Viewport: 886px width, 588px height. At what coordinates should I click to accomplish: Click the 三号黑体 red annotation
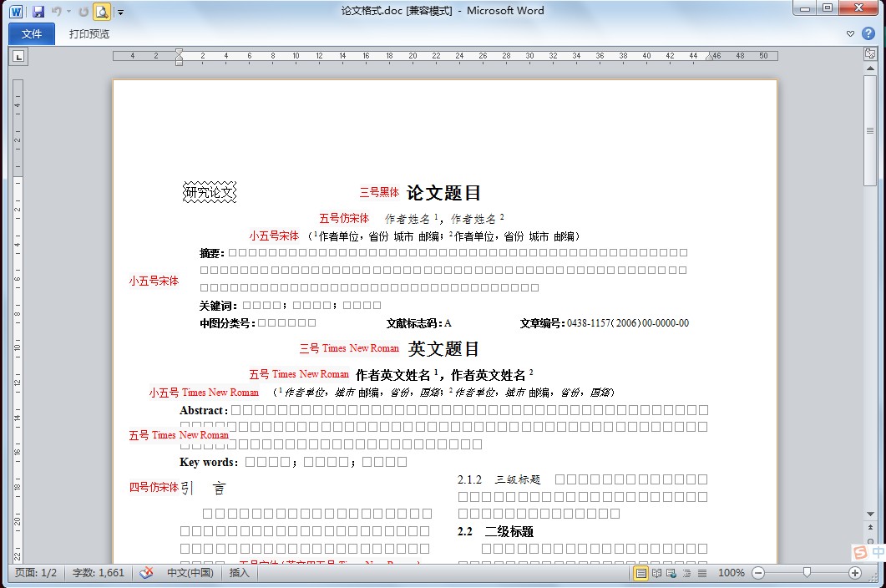tap(379, 192)
